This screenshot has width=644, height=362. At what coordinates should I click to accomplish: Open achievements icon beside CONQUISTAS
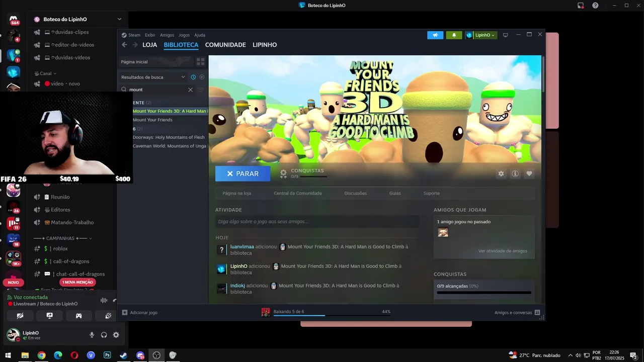click(x=283, y=173)
